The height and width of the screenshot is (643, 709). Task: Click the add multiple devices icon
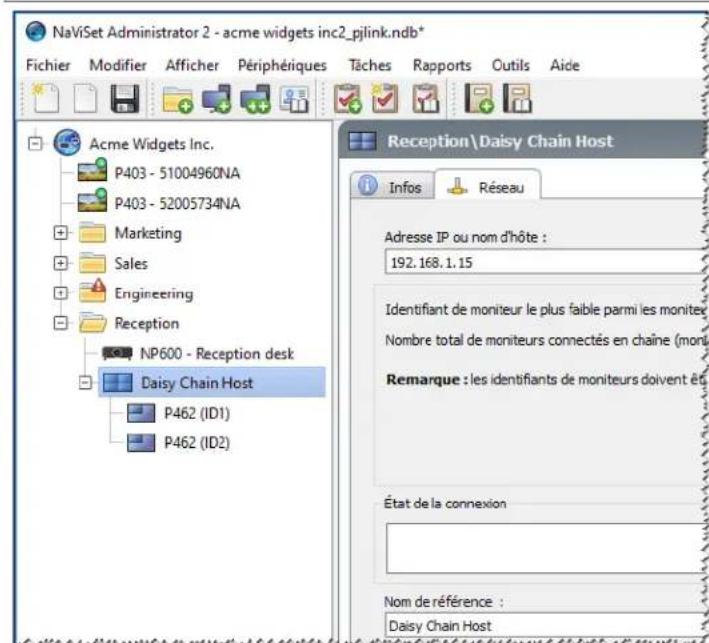point(255,99)
